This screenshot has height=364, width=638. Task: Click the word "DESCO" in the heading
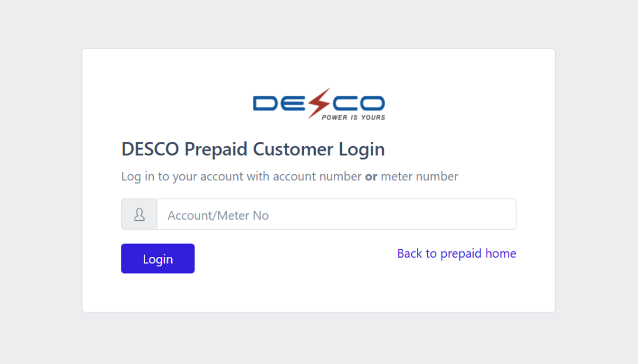(151, 149)
